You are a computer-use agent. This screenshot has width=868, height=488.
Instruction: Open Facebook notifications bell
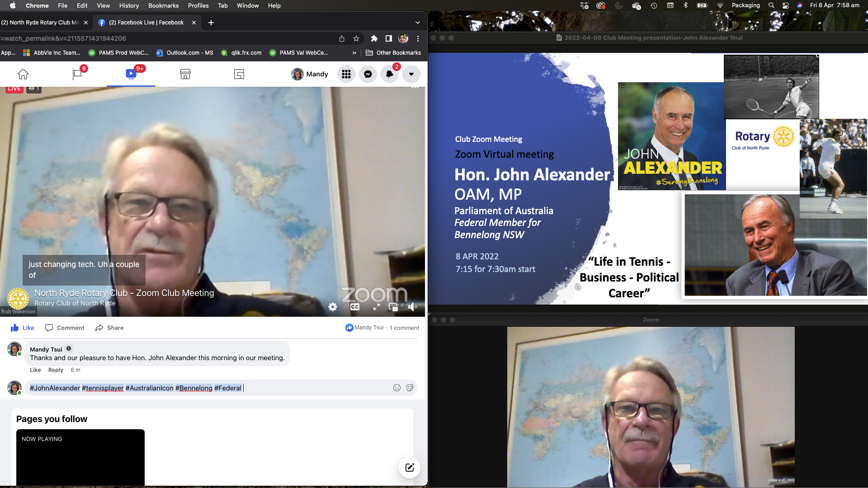(389, 74)
